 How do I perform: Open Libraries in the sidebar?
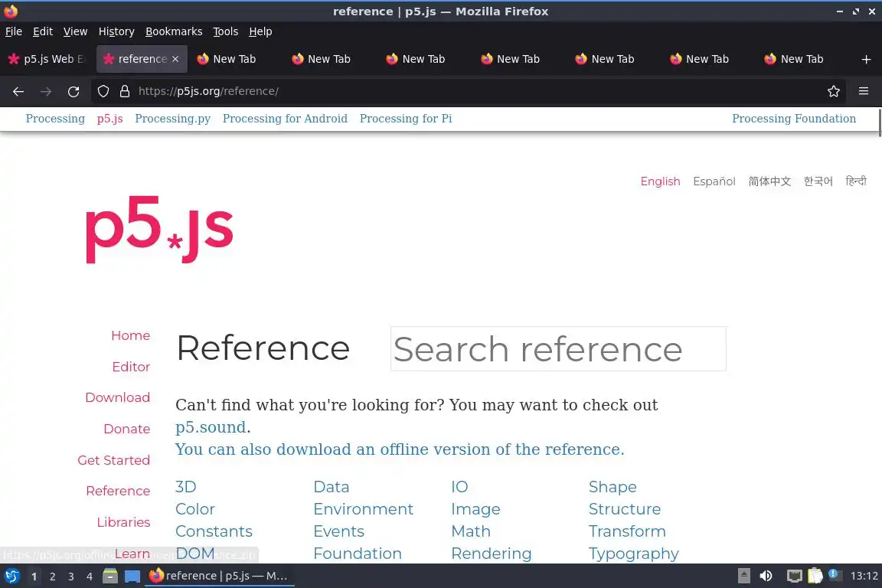click(x=123, y=523)
